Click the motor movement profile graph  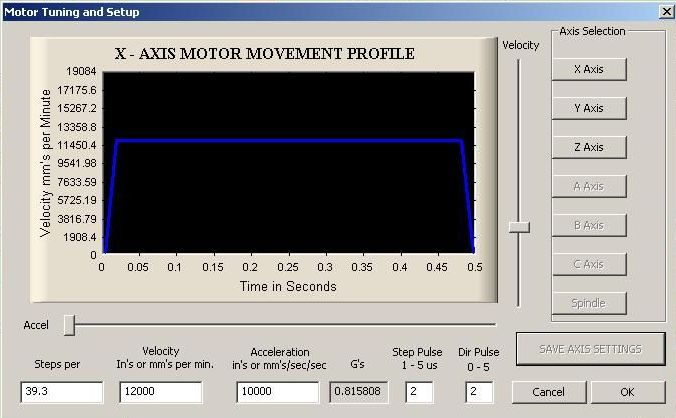(x=288, y=162)
